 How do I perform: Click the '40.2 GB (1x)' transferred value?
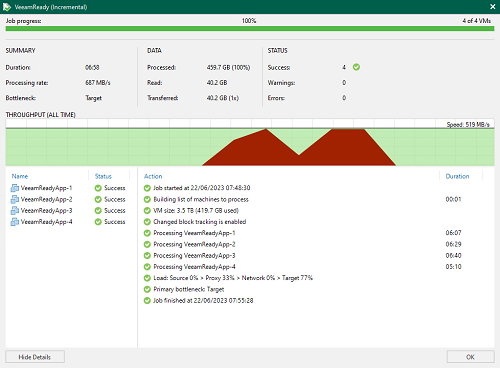pyautogui.click(x=223, y=98)
